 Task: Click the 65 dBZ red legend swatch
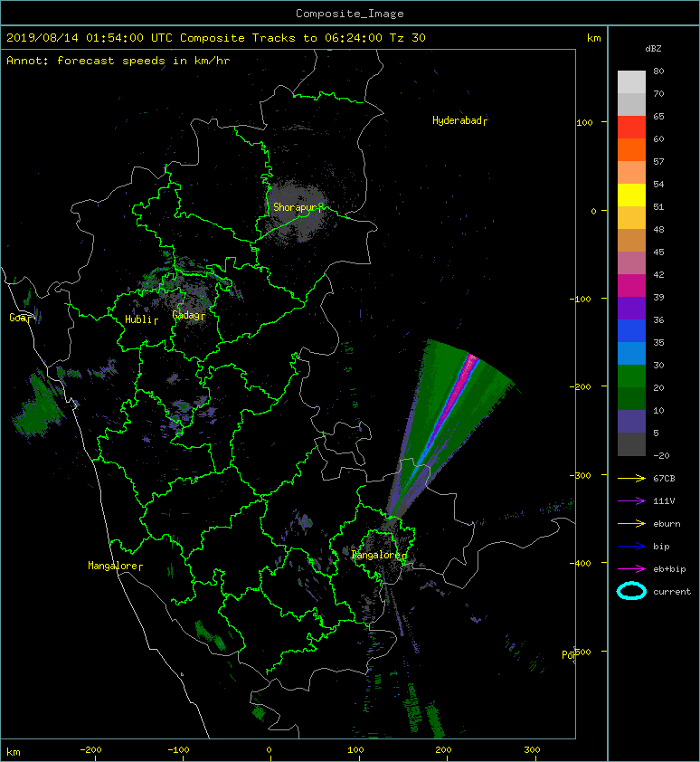click(631, 127)
